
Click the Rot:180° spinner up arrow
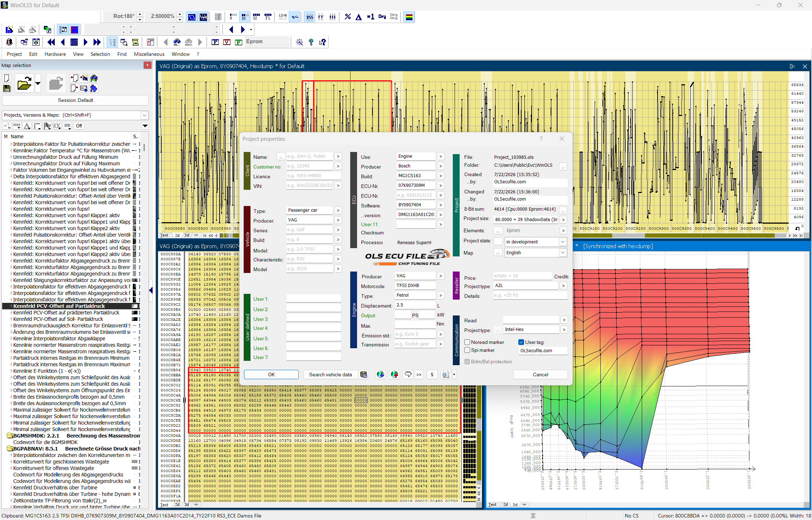(x=140, y=14)
